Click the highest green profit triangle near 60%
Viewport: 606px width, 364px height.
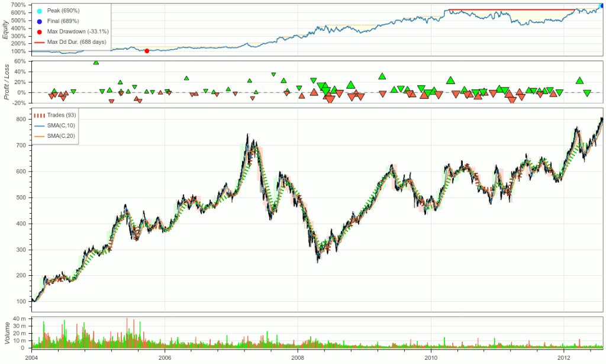pos(96,62)
